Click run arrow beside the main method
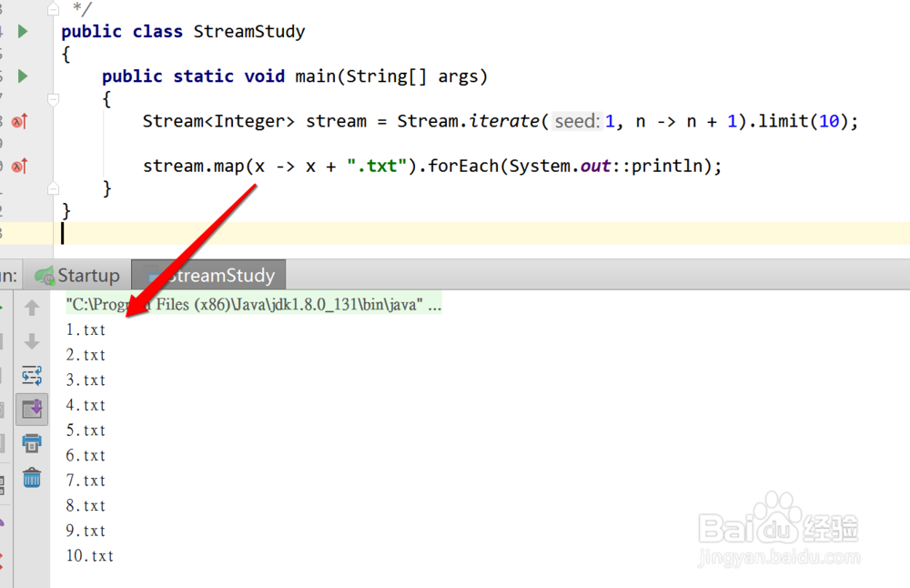910x588 pixels. tap(23, 76)
